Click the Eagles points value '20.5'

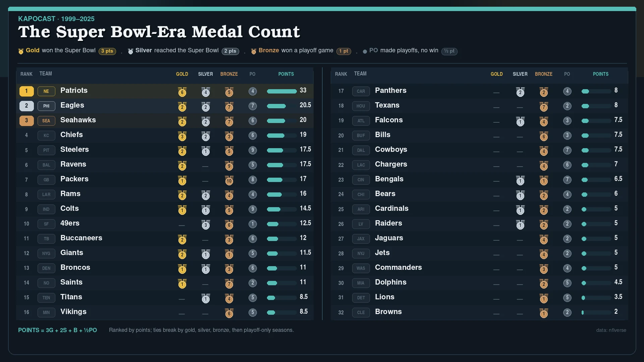(x=305, y=105)
